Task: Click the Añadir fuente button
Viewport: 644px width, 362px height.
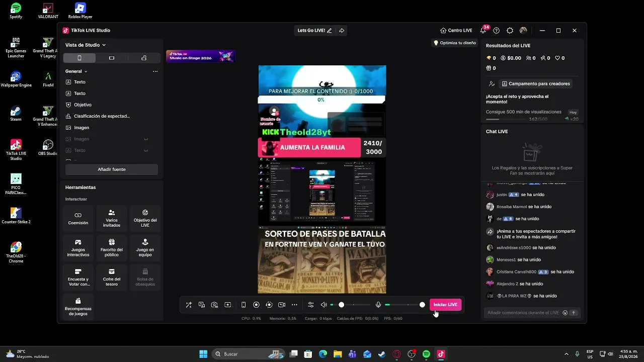Action: (112, 169)
